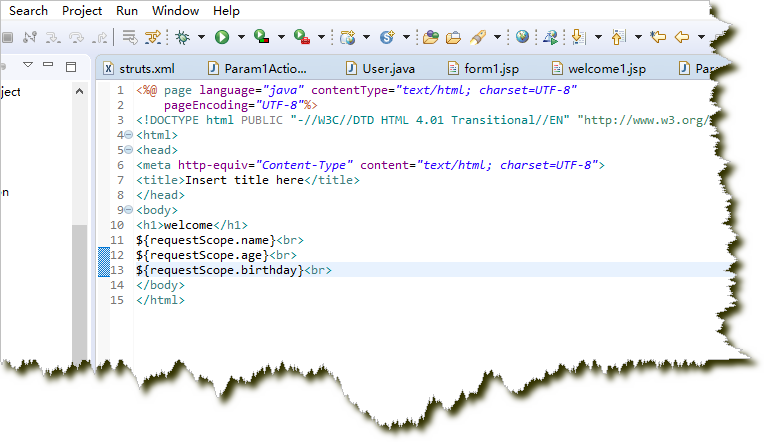This screenshot has width=764, height=442.
Task: Open the Search dropdown arrow
Action: pyautogui.click(x=497, y=37)
